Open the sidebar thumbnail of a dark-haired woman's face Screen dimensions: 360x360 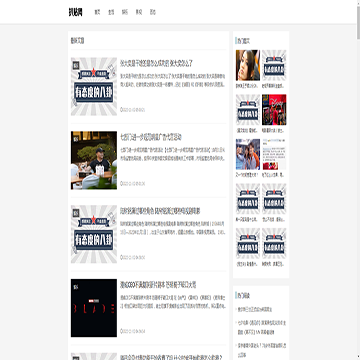point(248,65)
